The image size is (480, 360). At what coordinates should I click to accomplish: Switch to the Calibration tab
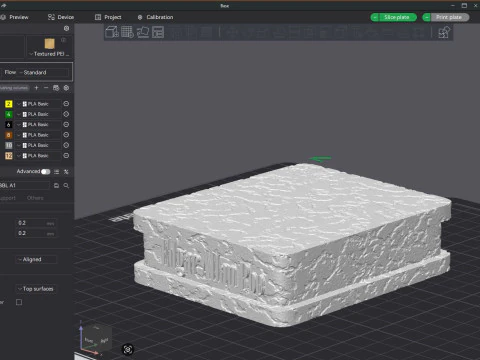coord(155,17)
